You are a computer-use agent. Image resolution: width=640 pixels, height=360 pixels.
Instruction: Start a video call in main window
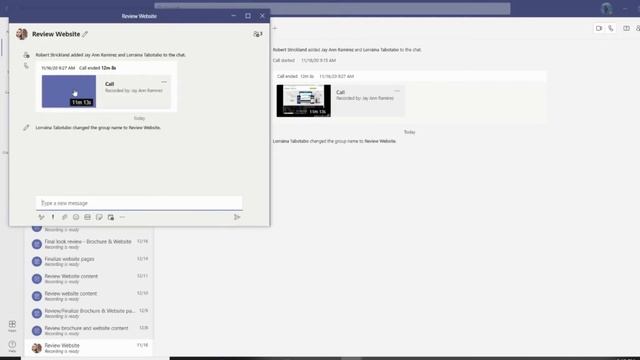click(x=599, y=29)
